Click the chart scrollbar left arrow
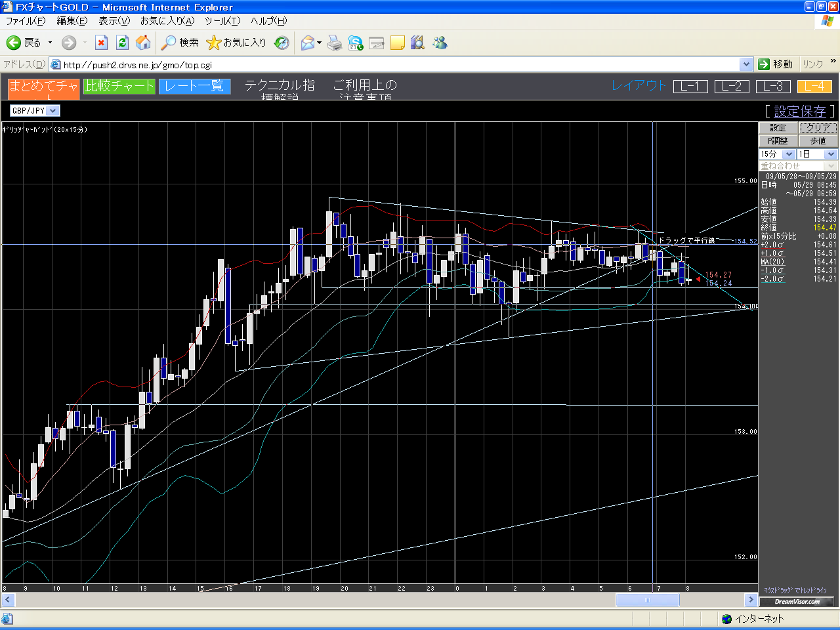This screenshot has height=630, width=840. (8, 600)
